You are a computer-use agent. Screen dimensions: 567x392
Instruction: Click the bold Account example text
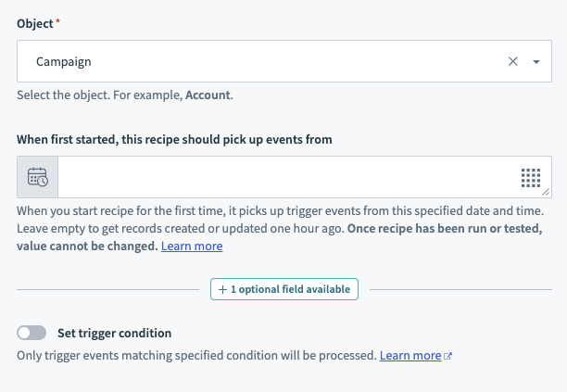(x=207, y=95)
